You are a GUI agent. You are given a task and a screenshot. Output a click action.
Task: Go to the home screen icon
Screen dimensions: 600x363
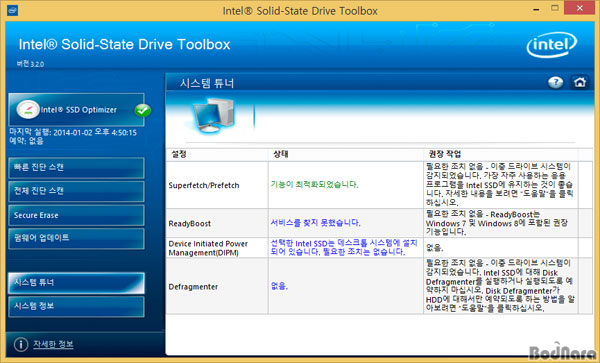[x=579, y=82]
